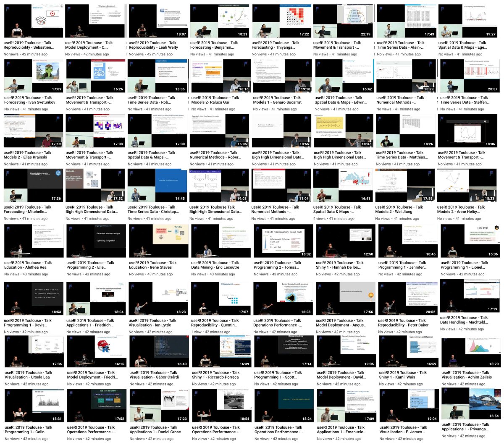Play the Spatial Data & Maps - Edwin thumbnail
This screenshot has height=445, width=504.
pos(344,76)
